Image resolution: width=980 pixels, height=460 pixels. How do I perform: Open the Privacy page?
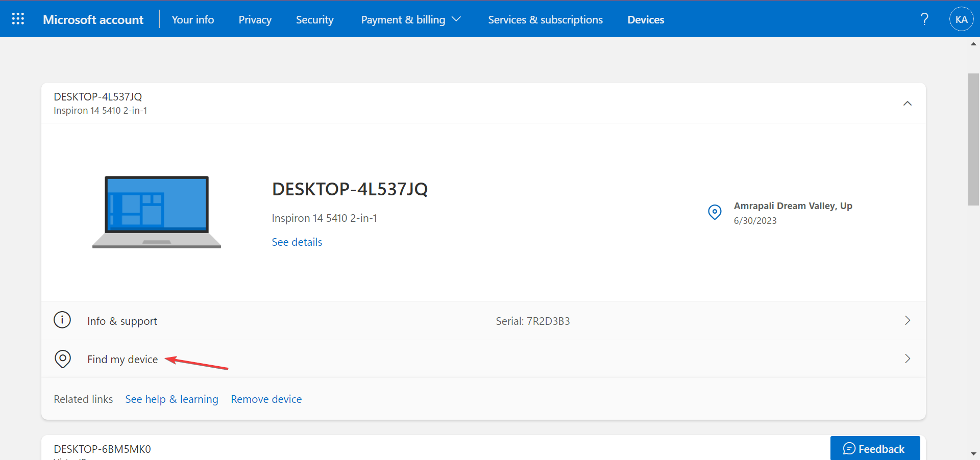[x=255, y=19]
